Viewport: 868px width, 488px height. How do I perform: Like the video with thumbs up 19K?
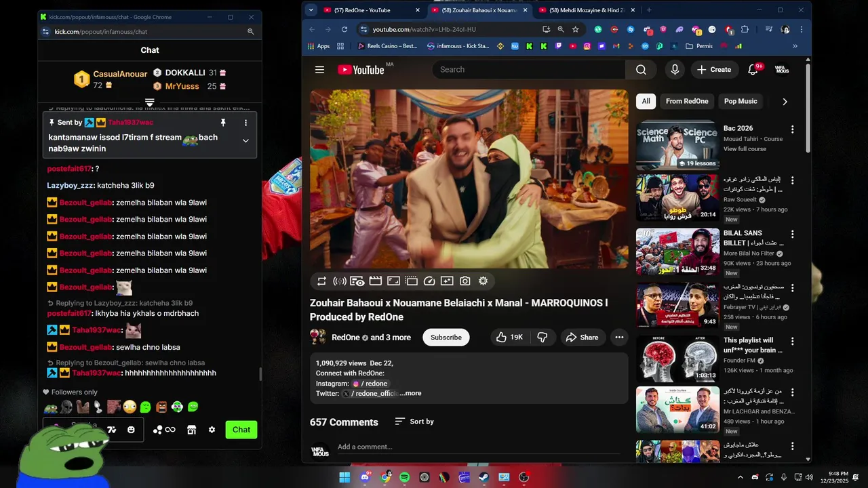click(509, 338)
